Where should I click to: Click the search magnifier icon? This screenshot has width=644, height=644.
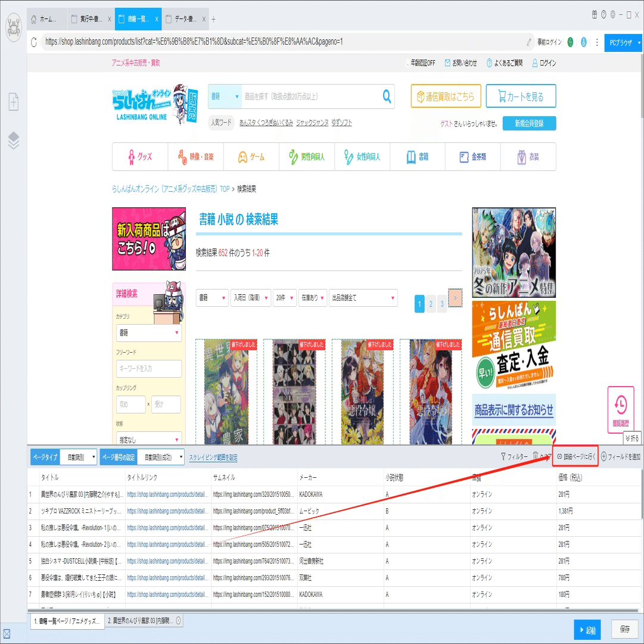pyautogui.click(x=387, y=97)
